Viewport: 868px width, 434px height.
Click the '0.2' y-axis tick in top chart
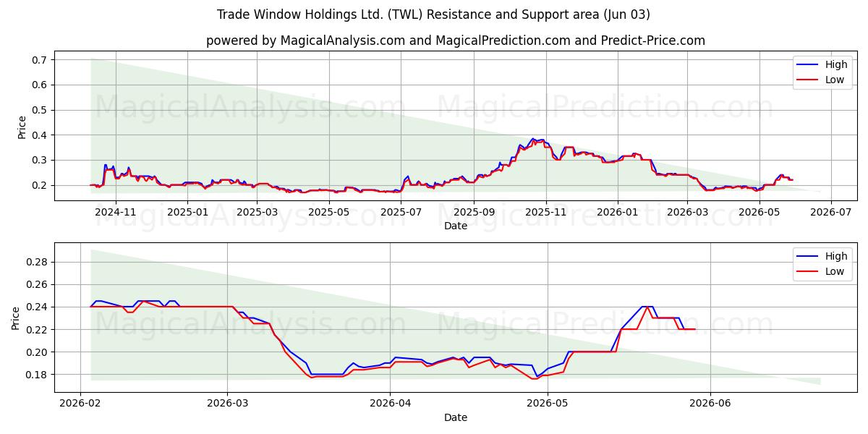tap(41, 185)
